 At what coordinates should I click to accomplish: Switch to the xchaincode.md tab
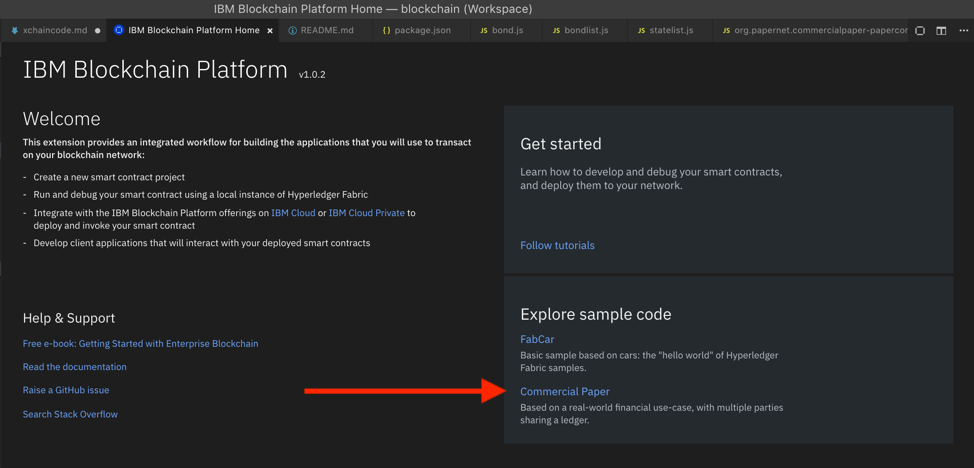[x=55, y=30]
